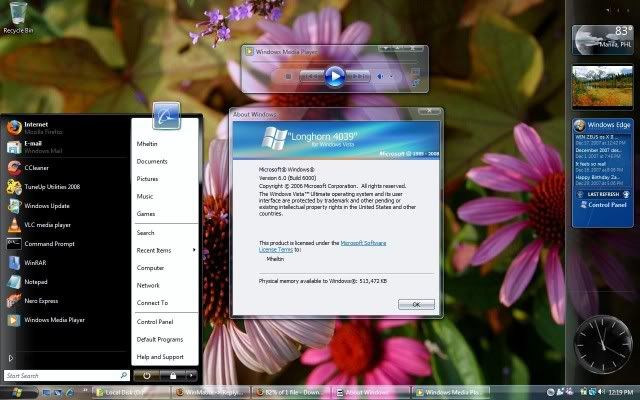Launch Mozilla Firefox from Start menu
Image resolution: width=640 pixels, height=400 pixels.
pos(65,128)
